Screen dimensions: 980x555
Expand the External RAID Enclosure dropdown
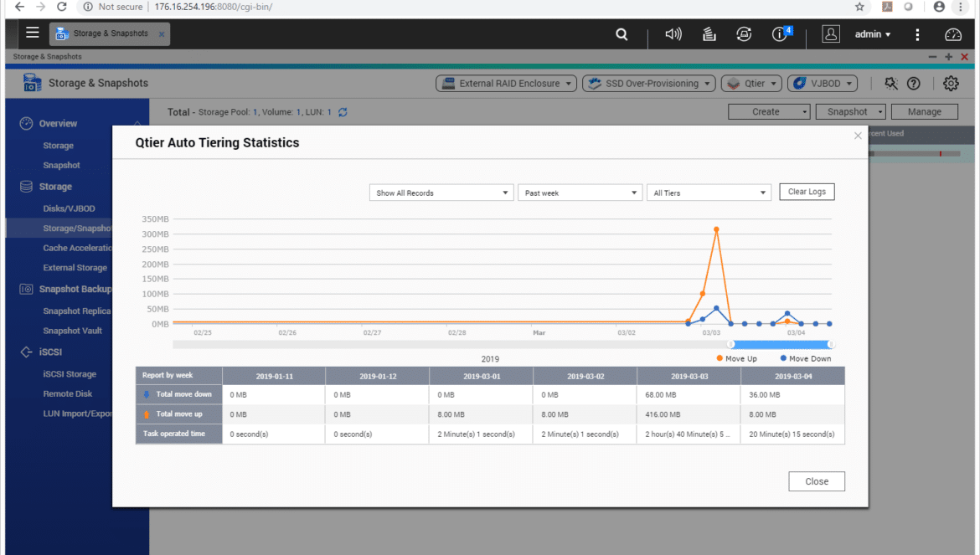506,84
